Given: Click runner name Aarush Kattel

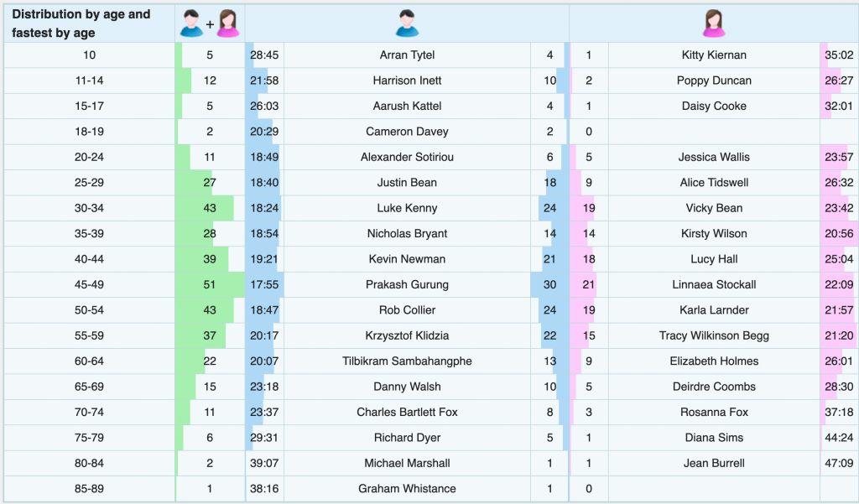Looking at the screenshot, I should (x=407, y=106).
